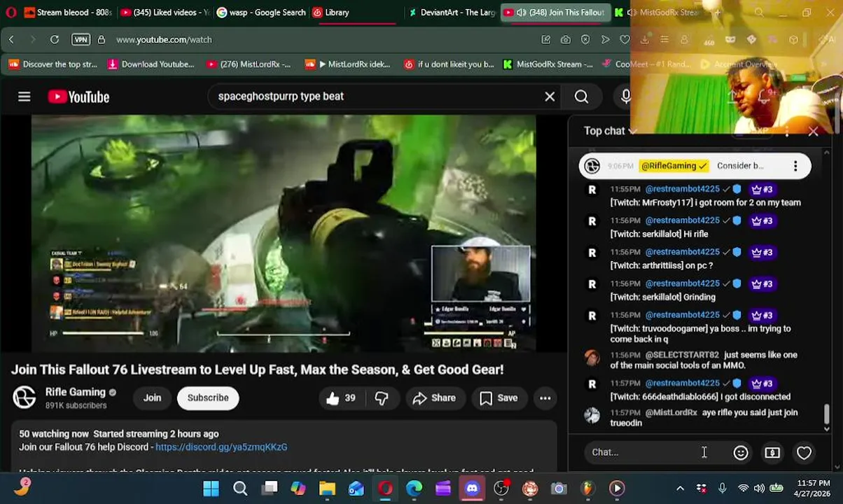
Task: Send a heart reaction in chat
Action: (804, 453)
